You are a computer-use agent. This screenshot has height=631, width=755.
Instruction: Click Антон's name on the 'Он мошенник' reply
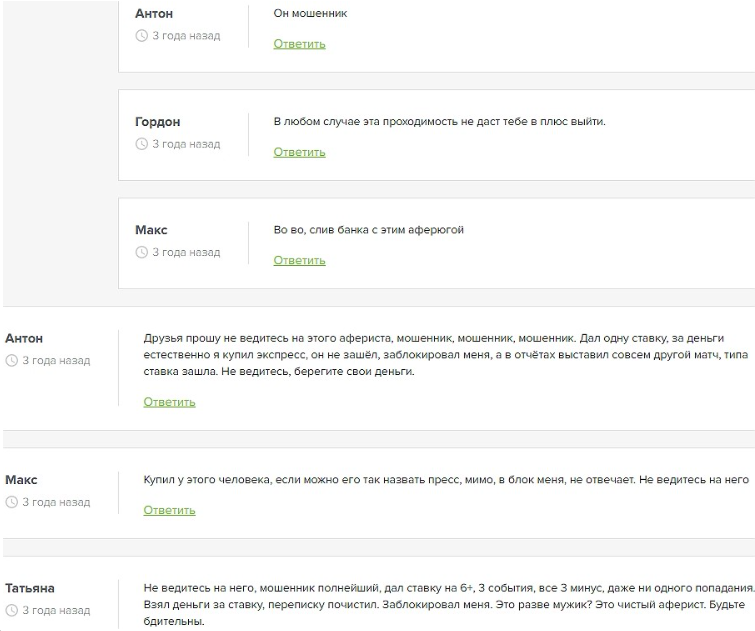154,14
